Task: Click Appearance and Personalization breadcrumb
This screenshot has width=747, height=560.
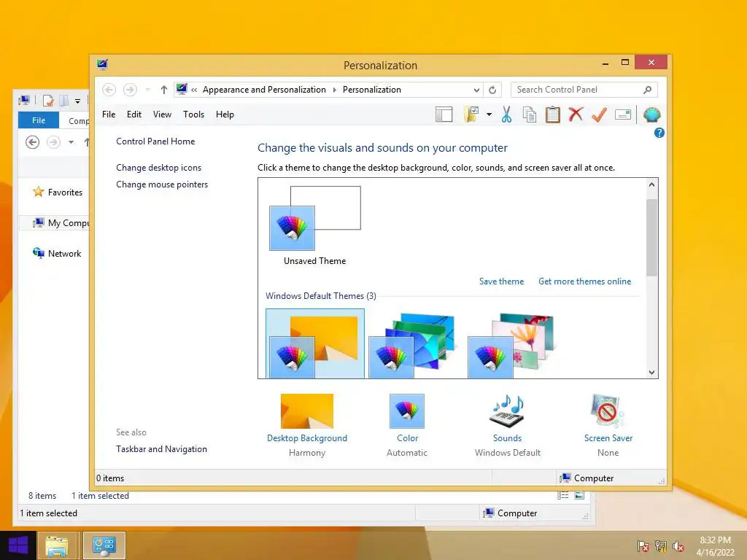Action: 264,90
